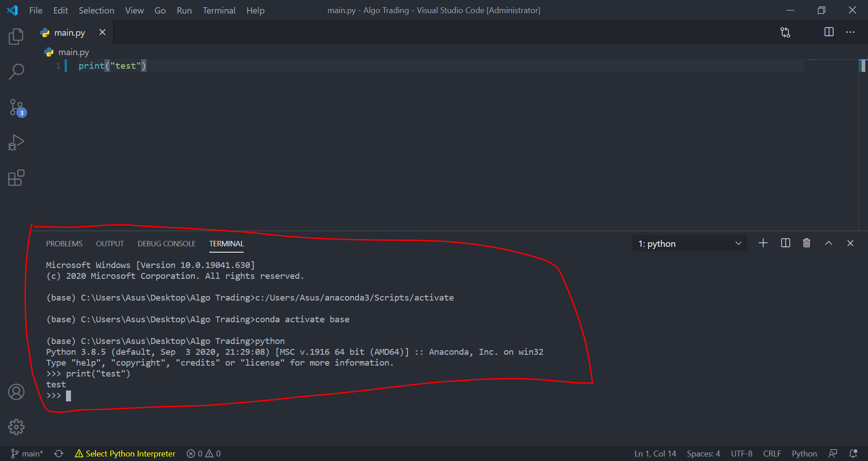Screen dimensions: 868x461
Task: Open the Go menu
Action: point(160,10)
